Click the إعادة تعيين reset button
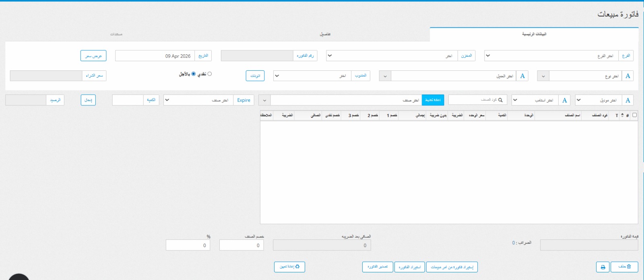Screen dimensions: 644x280 point(289,267)
